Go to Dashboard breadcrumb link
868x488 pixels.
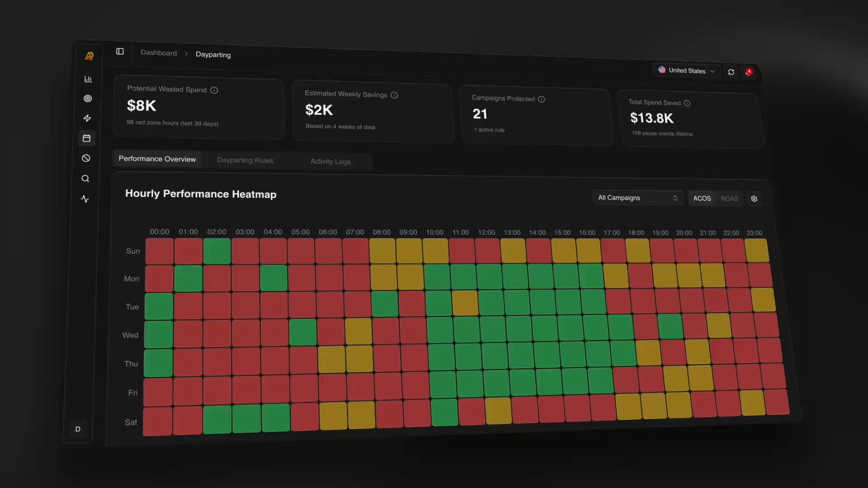[x=159, y=53]
